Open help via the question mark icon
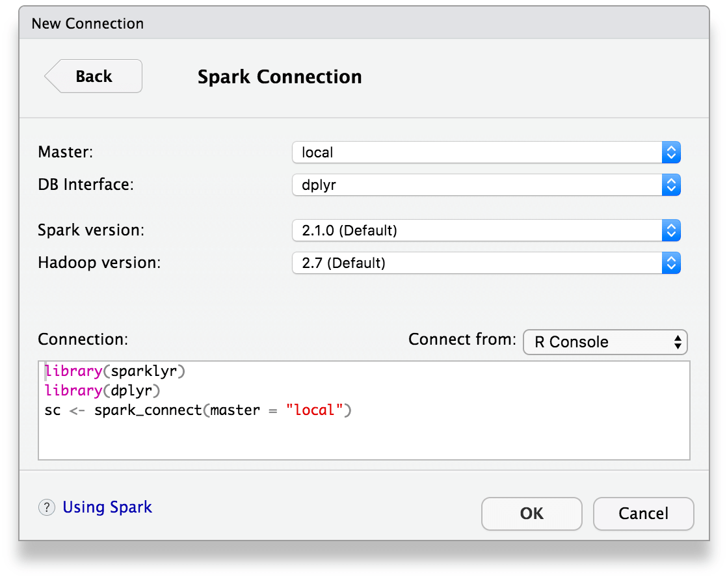727x588 pixels. coord(46,507)
